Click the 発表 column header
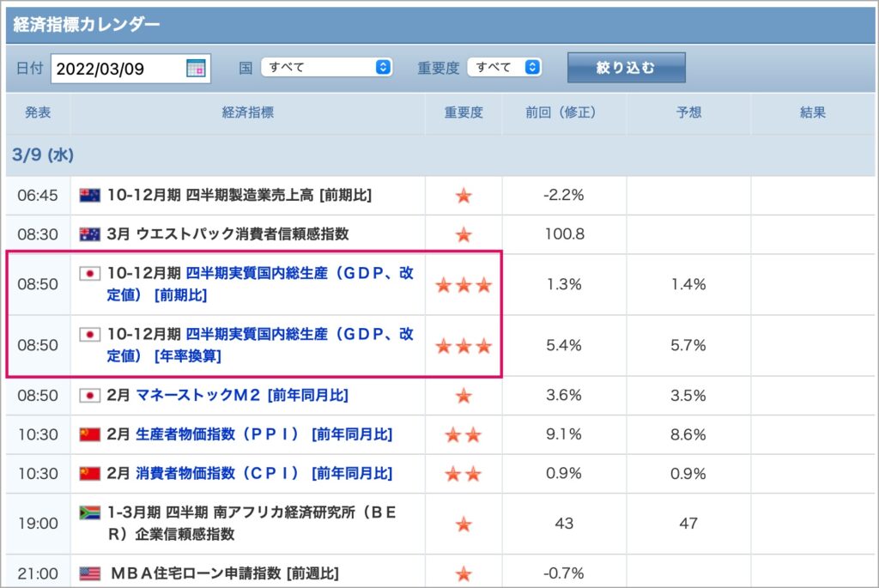 pos(38,112)
